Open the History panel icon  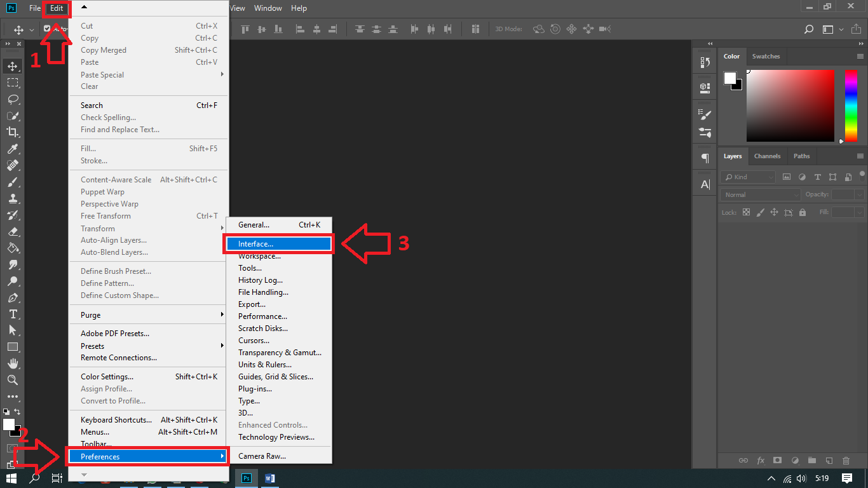tap(705, 62)
